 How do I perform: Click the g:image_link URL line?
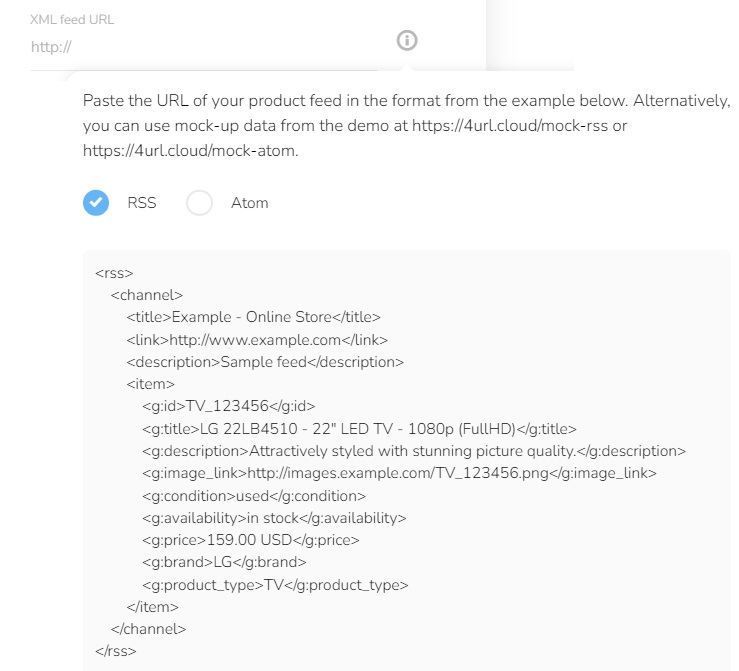[x=399, y=473]
